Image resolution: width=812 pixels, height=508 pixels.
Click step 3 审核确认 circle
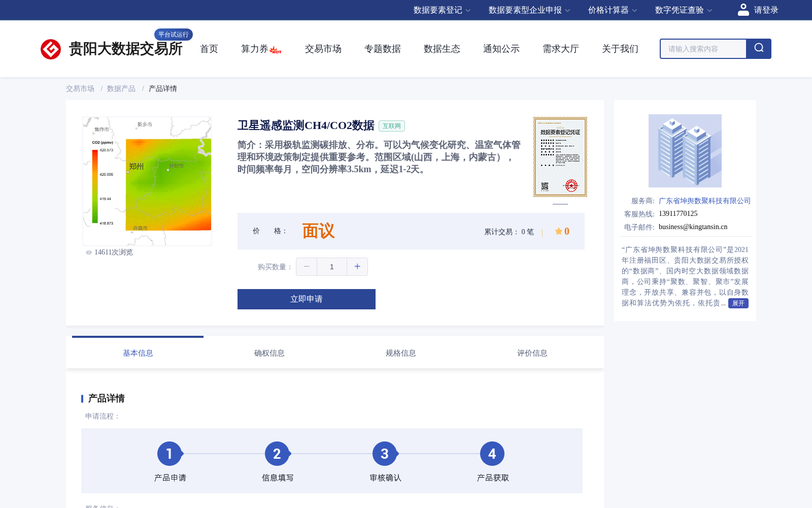pyautogui.click(x=385, y=454)
